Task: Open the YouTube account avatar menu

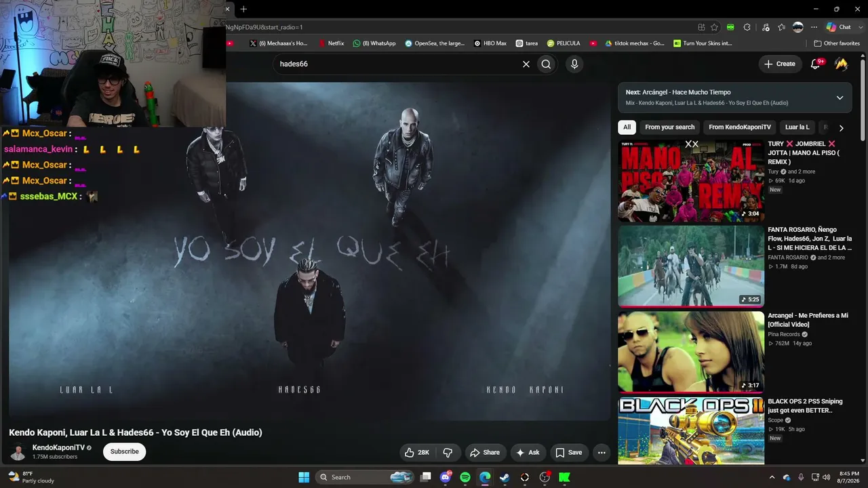Action: coord(841,64)
